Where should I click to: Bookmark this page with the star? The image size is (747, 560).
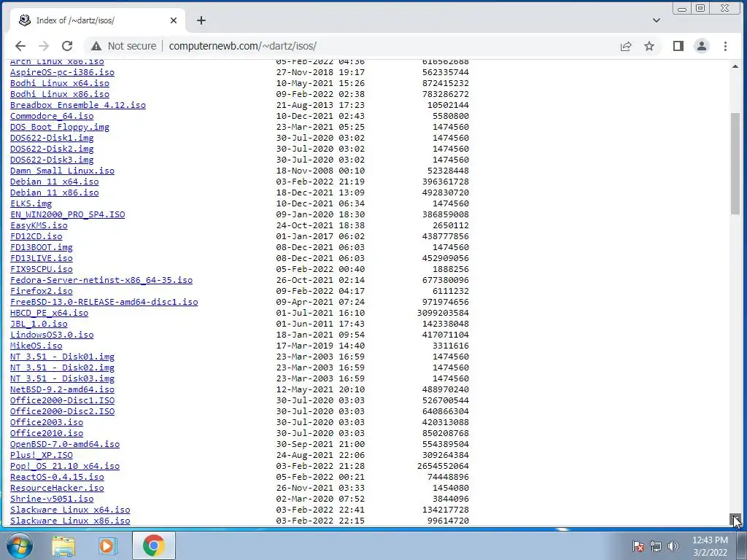pyautogui.click(x=649, y=46)
